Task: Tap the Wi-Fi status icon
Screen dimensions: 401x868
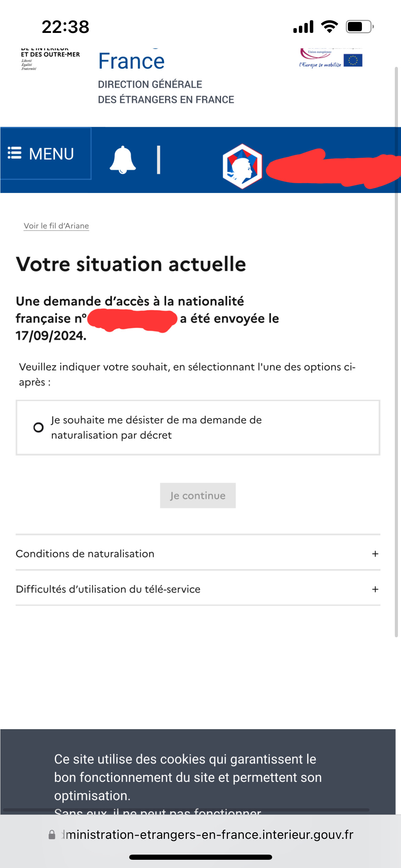Action: 329,26
